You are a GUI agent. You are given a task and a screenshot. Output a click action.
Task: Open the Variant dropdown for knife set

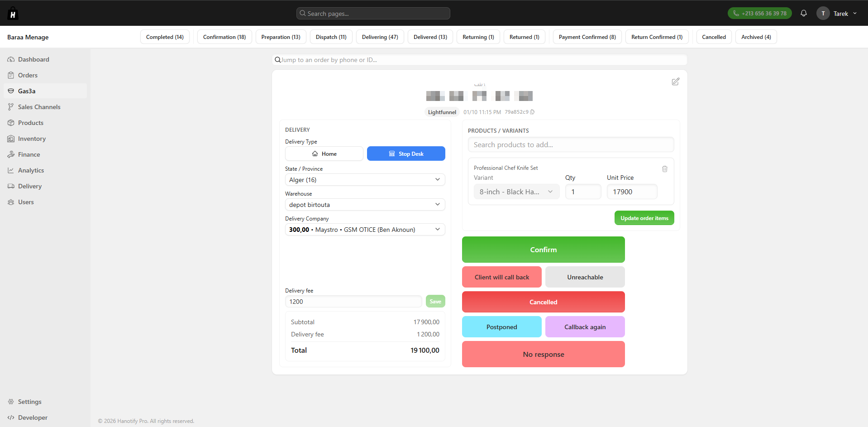[x=517, y=192]
